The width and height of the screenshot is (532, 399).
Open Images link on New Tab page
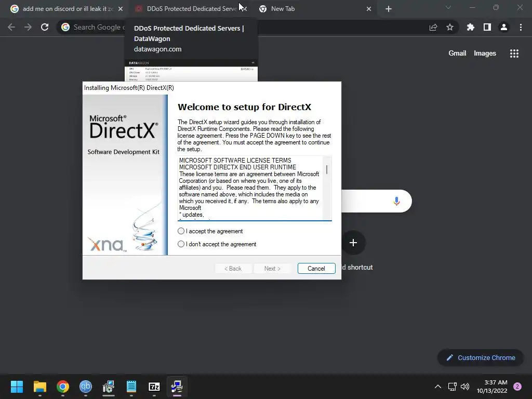(x=485, y=54)
